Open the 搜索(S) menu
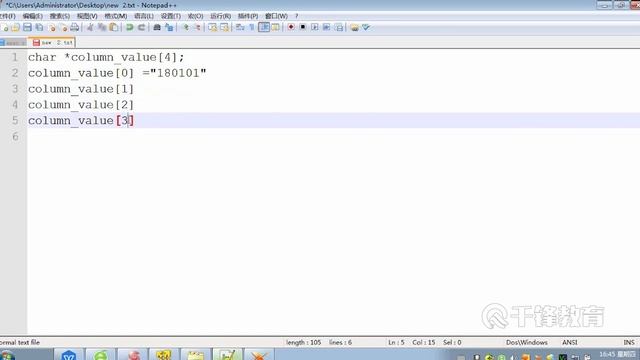Screen dimensions: 640x360 (x=60, y=16)
